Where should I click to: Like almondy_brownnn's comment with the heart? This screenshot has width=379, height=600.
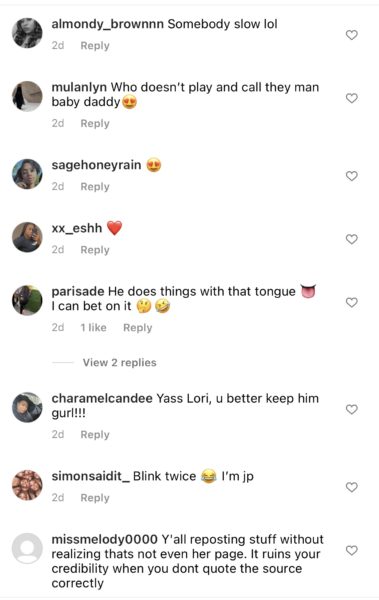tap(351, 35)
